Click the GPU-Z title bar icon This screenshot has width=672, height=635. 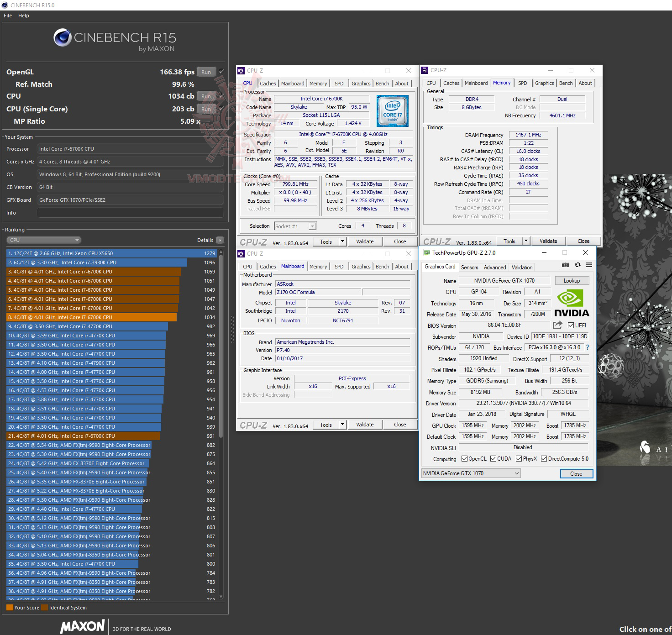pos(426,252)
